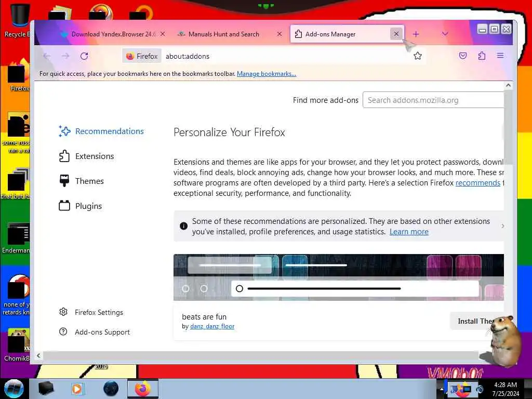Open the dark globe taskbar icon
Screen dimensions: 532x399
click(x=111, y=389)
